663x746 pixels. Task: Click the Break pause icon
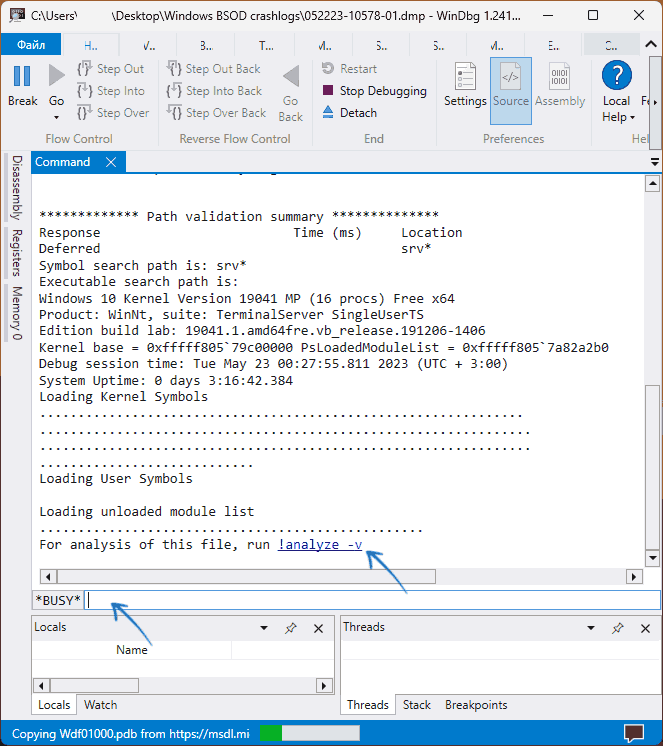(x=22, y=77)
